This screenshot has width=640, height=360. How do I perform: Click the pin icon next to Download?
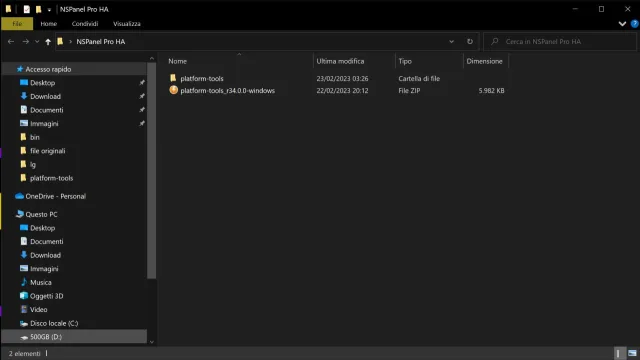(x=142, y=96)
